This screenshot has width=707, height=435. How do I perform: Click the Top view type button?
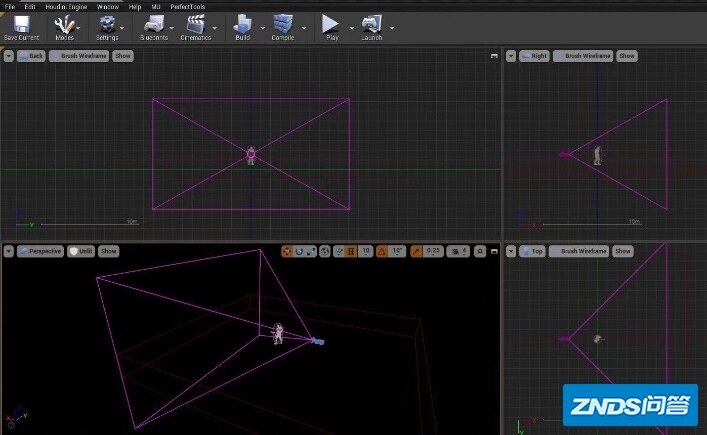533,251
